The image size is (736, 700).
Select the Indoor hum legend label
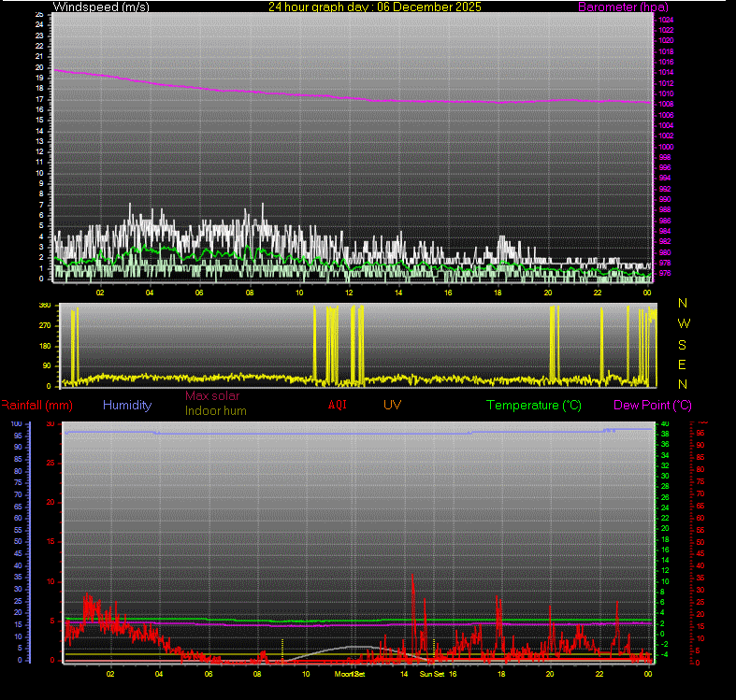pos(215,410)
